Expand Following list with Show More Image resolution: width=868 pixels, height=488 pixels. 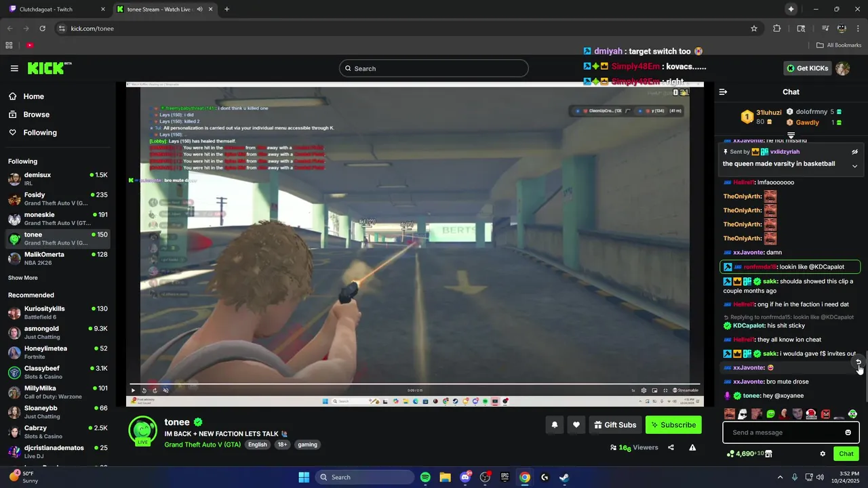tap(23, 278)
